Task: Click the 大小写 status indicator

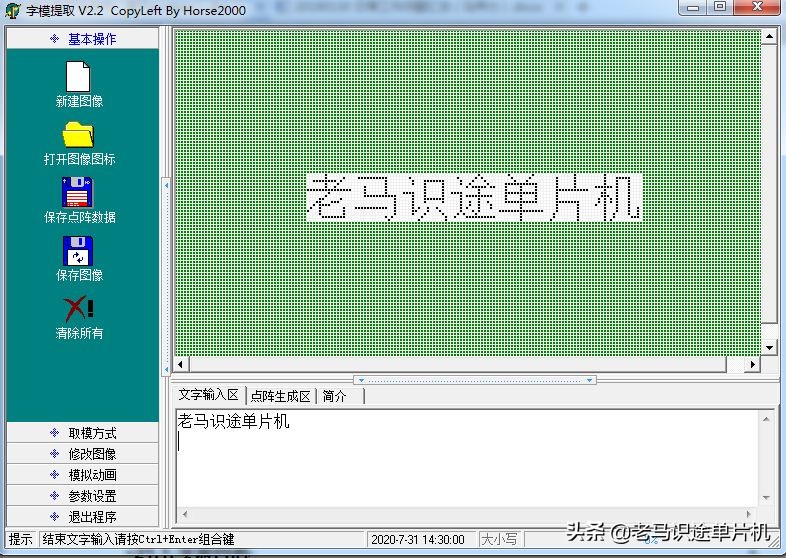Action: pos(499,540)
